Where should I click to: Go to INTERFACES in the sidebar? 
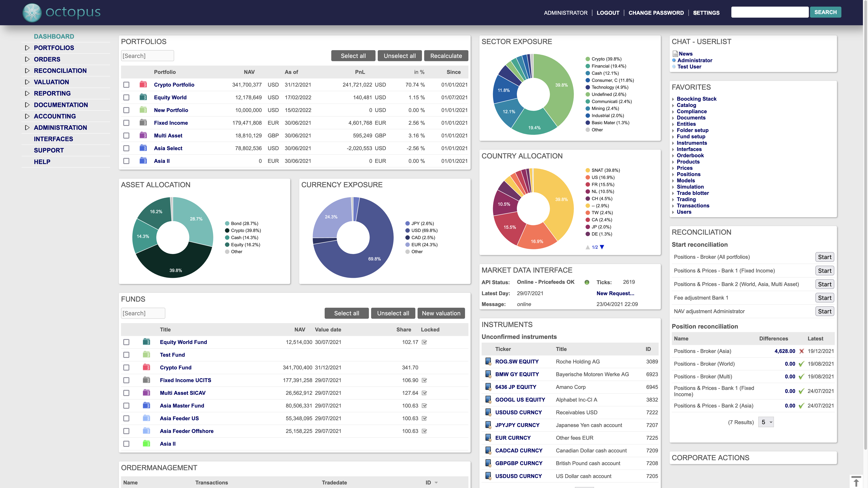pyautogui.click(x=53, y=139)
